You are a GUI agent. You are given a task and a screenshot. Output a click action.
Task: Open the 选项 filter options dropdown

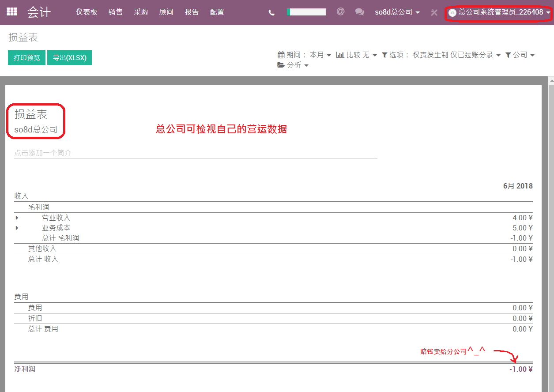click(441, 55)
